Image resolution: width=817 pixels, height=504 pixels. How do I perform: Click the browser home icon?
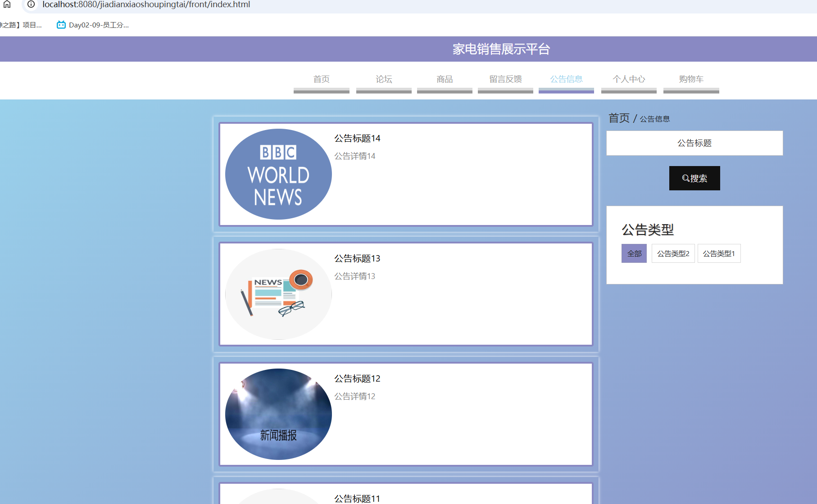point(7,4)
